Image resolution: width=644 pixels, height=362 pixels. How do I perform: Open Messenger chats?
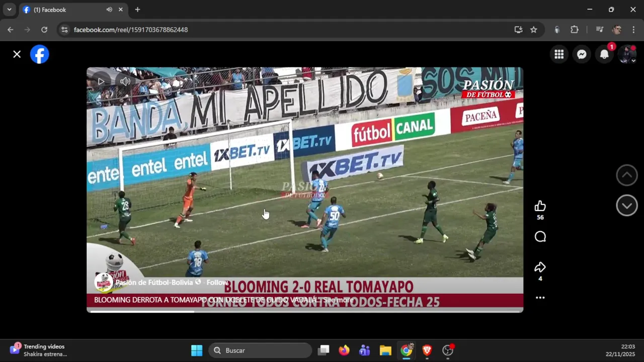(x=582, y=54)
